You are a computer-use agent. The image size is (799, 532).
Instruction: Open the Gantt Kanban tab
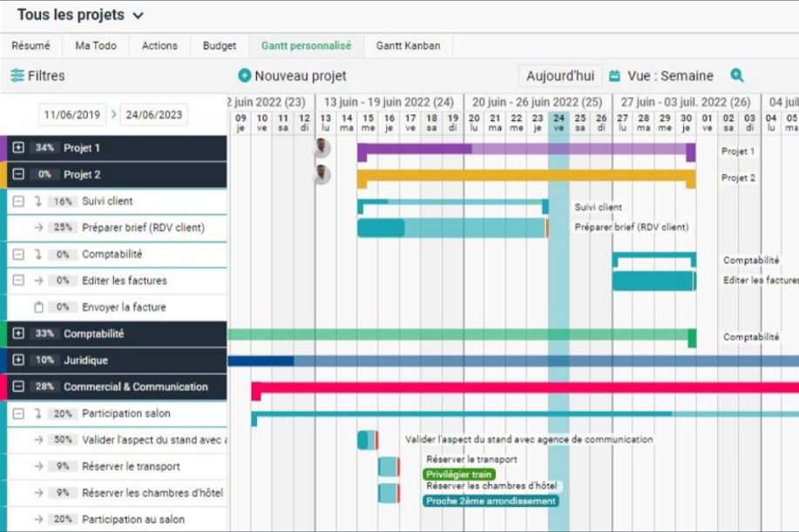pos(408,46)
